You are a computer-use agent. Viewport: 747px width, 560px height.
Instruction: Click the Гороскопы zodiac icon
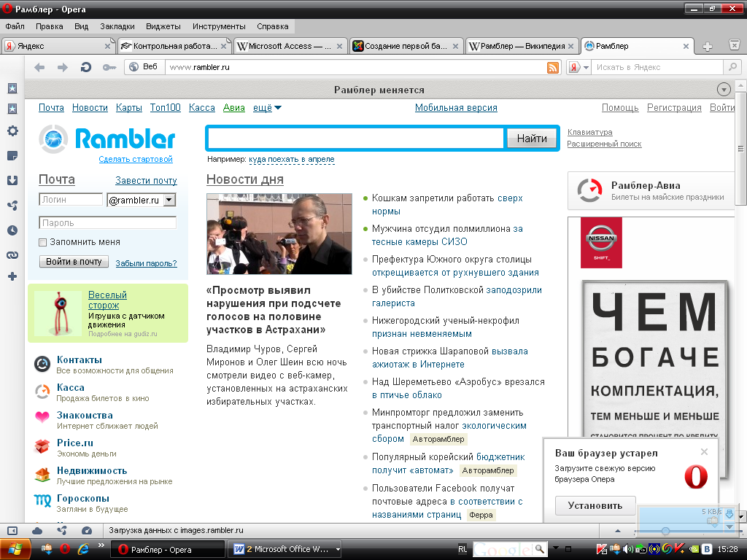[42, 500]
